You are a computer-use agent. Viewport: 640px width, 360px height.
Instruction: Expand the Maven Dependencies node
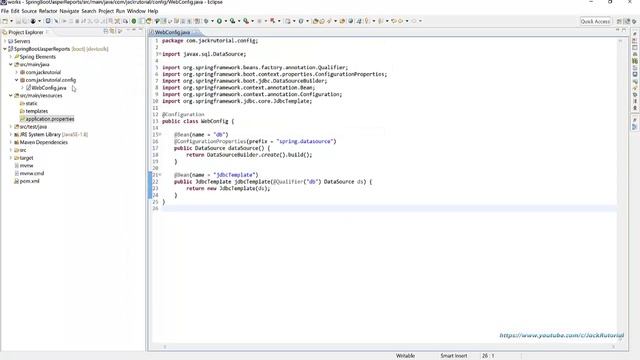point(11,142)
